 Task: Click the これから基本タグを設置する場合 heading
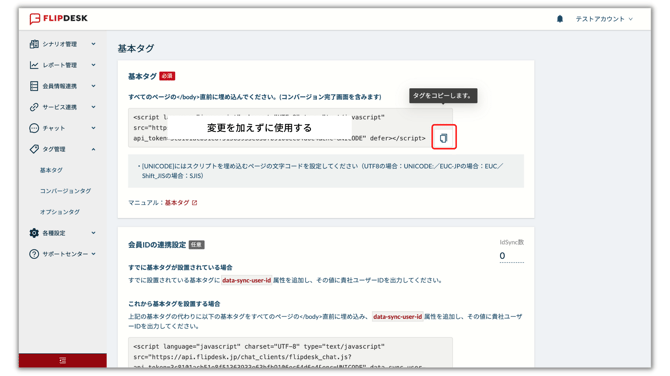[174, 304]
